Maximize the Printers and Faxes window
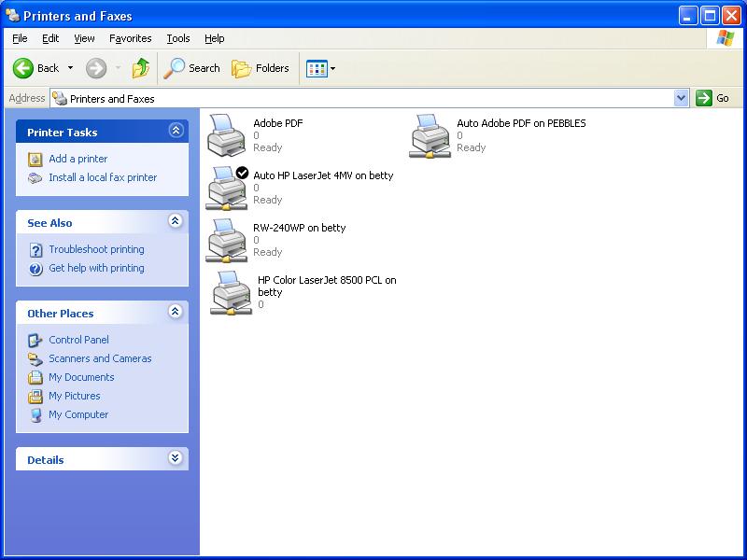 tap(710, 16)
